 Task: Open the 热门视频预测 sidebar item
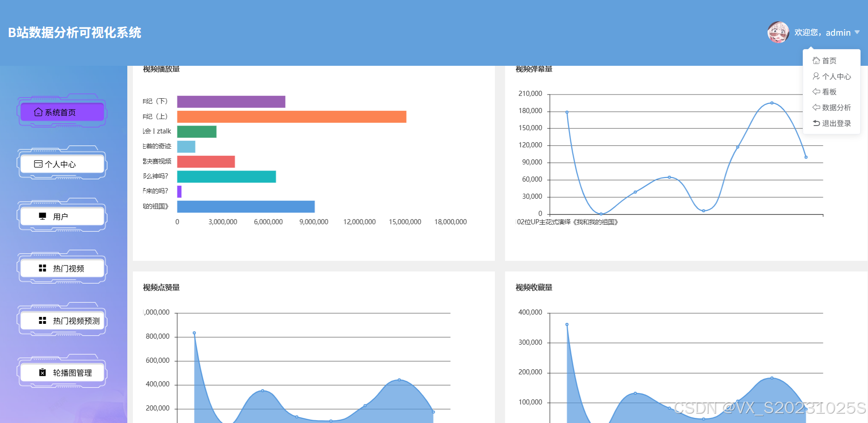tap(62, 321)
